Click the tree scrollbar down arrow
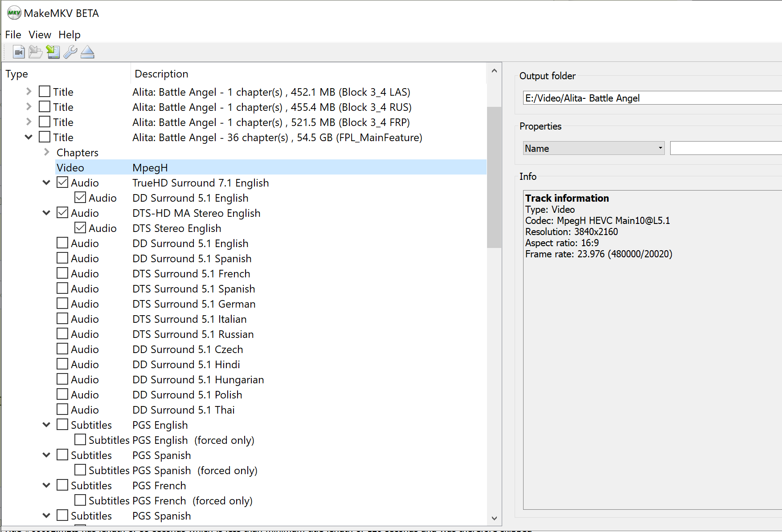The height and width of the screenshot is (532, 782). (x=494, y=518)
